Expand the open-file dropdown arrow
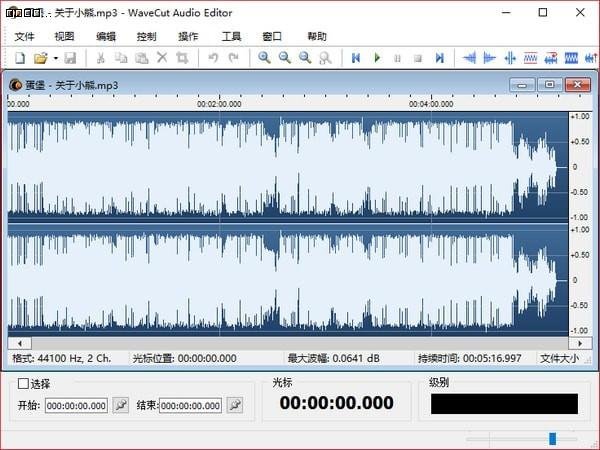 [55, 58]
